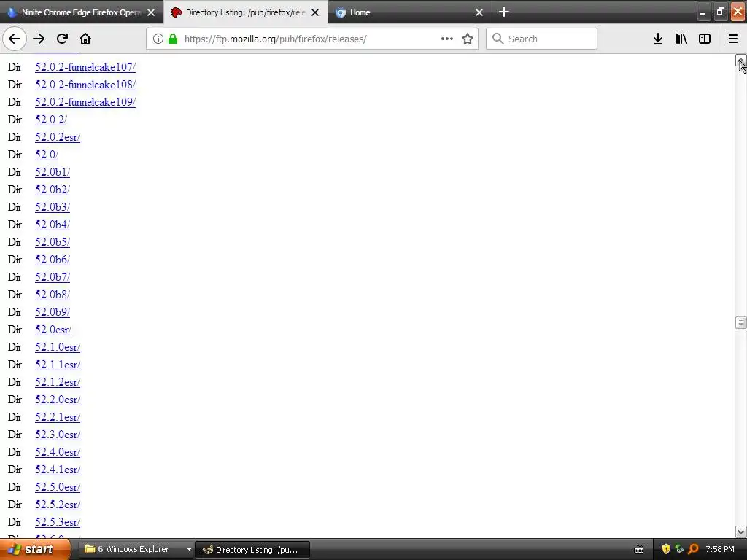Click the 7:58 PM system clock
Screen dimensions: 747x560
coord(720,549)
